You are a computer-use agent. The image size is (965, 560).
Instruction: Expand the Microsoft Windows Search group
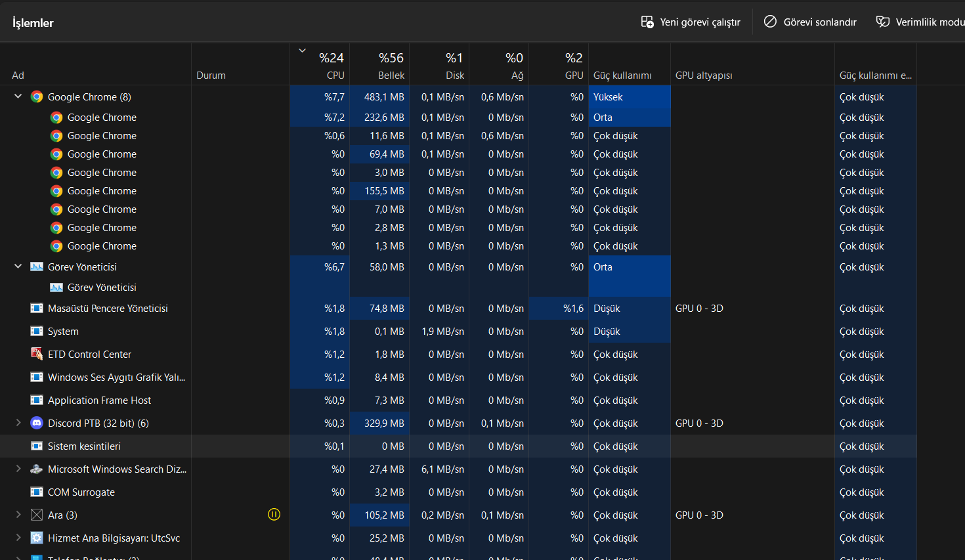point(18,469)
